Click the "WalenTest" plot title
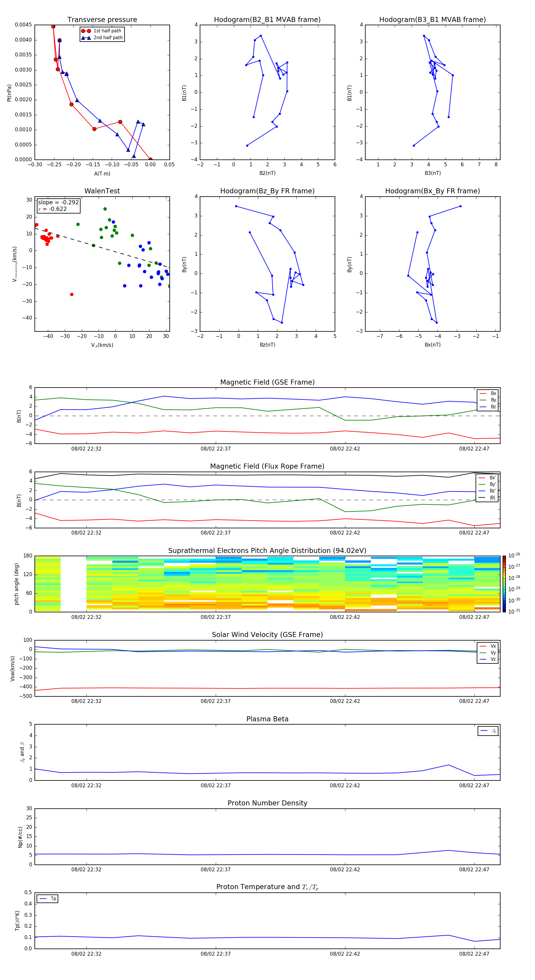 (x=102, y=191)
